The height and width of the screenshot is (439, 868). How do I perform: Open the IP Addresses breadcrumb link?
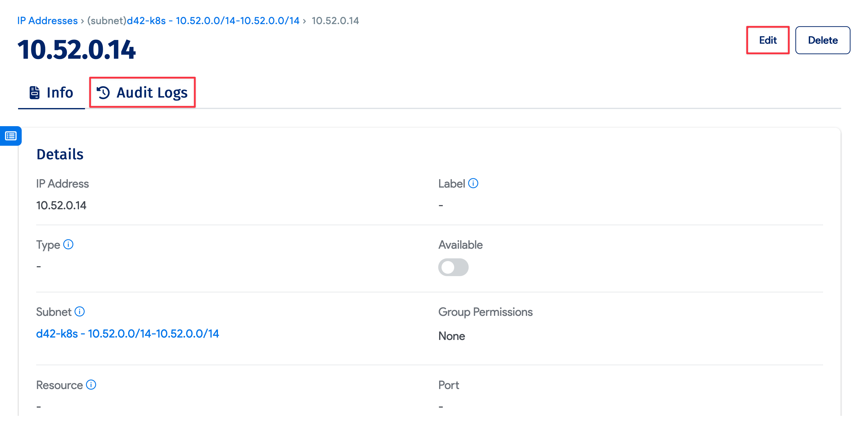click(x=47, y=20)
